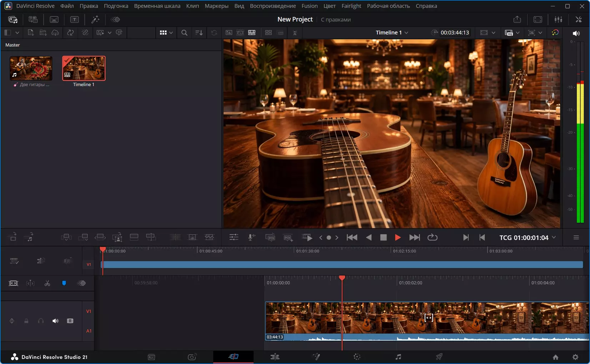
Task: Open the project settings gear icon
Action: (x=575, y=357)
